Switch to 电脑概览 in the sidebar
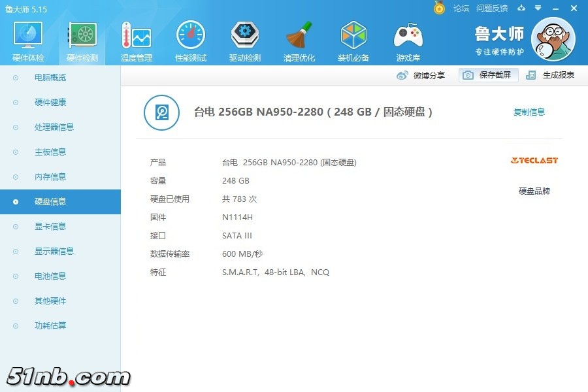 pyautogui.click(x=50, y=78)
